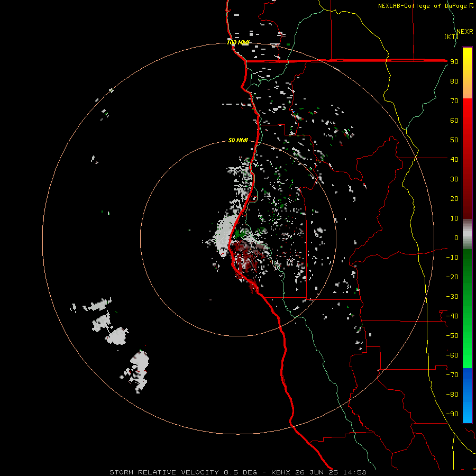
Task: Click the 50 value on velocity scale
Action: tap(454, 140)
